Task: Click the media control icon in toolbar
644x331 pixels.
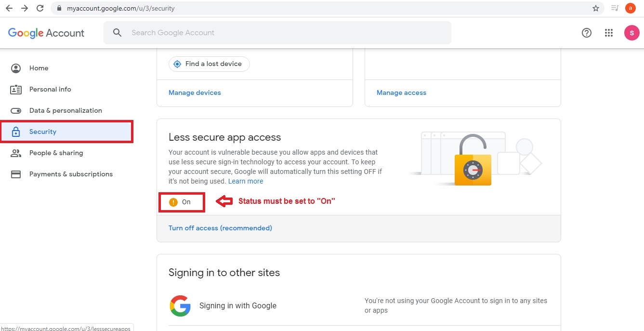Action: [x=615, y=8]
